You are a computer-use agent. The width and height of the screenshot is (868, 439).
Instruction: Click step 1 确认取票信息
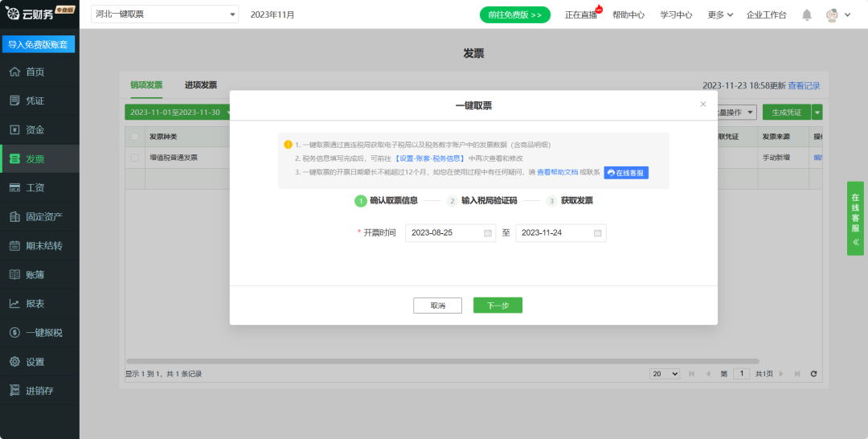(387, 201)
